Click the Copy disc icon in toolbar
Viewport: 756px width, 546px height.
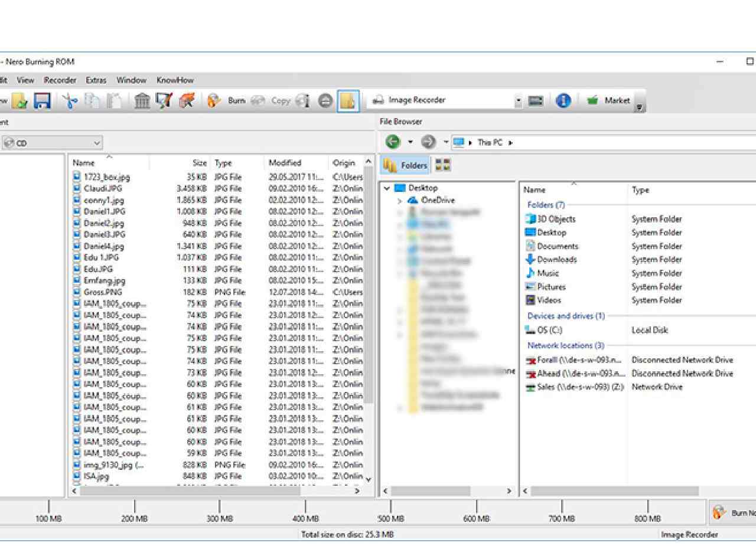click(x=259, y=101)
